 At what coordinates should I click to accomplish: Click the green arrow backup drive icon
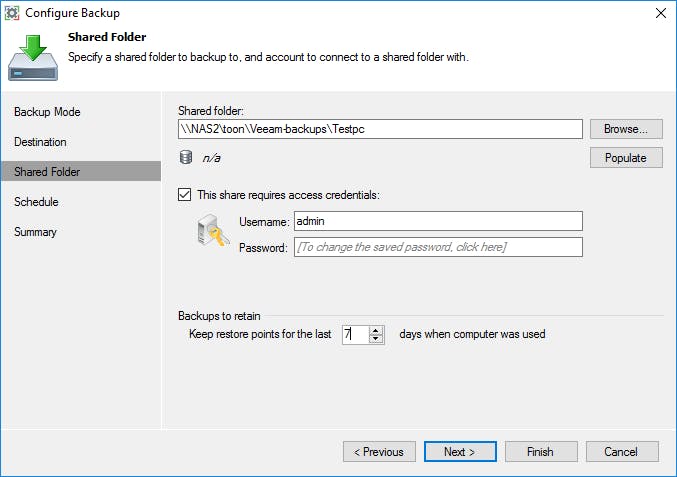click(x=33, y=57)
